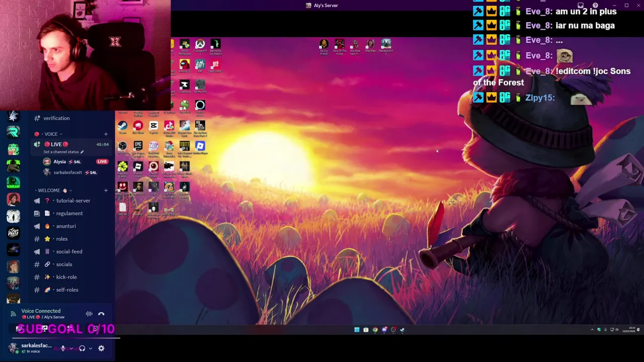Open the CapCut desktop shortcut
The width and height of the screenshot is (644, 362).
coord(154,126)
